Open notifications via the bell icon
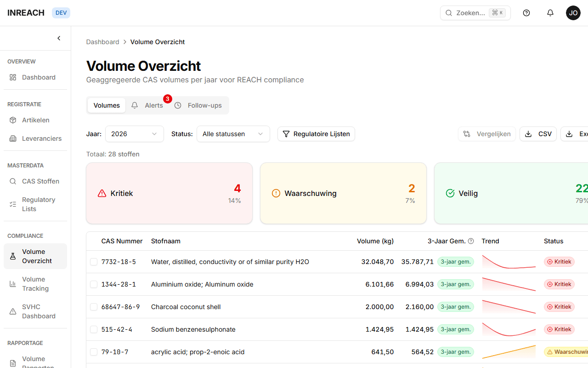588x368 pixels. (550, 13)
